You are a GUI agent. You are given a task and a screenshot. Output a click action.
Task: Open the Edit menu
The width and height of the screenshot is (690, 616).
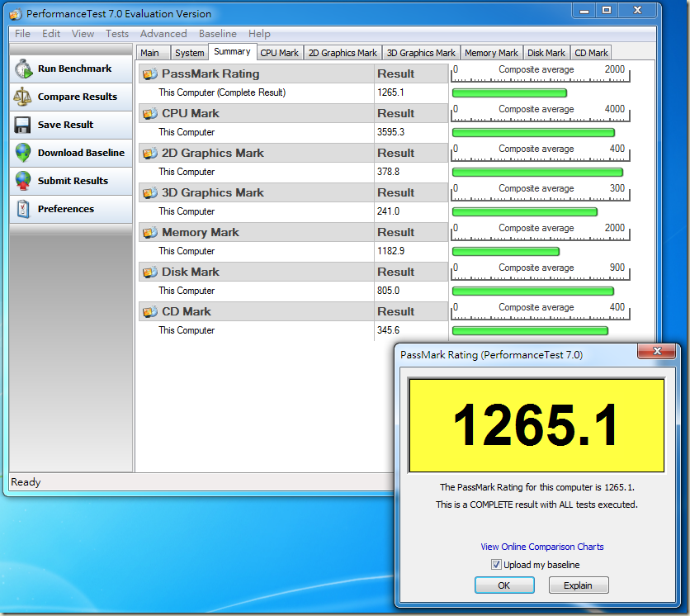(51, 34)
